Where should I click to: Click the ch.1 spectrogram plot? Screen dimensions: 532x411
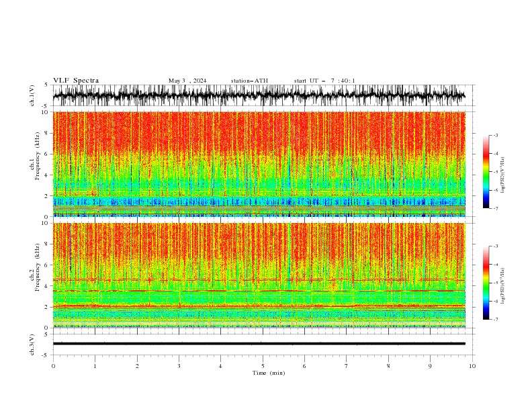[259, 164]
